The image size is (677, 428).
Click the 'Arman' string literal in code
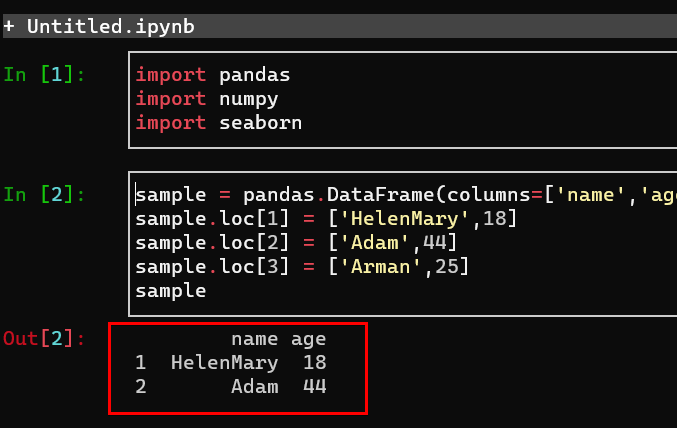(x=380, y=267)
